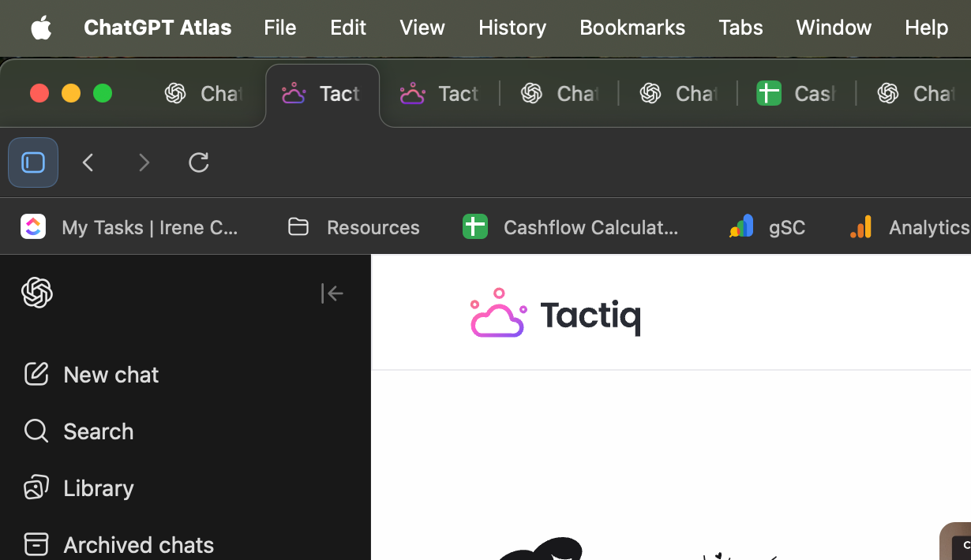Open the Apple menu
The height and width of the screenshot is (560, 971).
pyautogui.click(x=41, y=28)
